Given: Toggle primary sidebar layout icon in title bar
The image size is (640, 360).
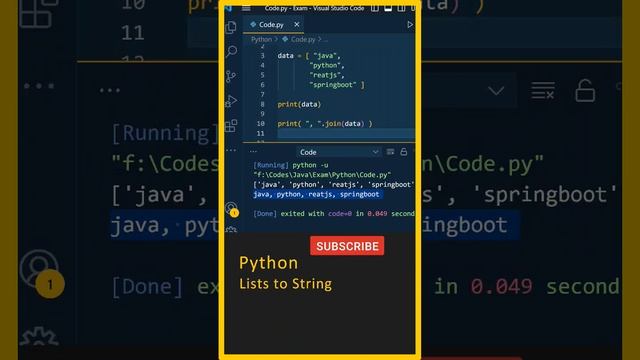Looking at the screenshot, I should point(375,8).
